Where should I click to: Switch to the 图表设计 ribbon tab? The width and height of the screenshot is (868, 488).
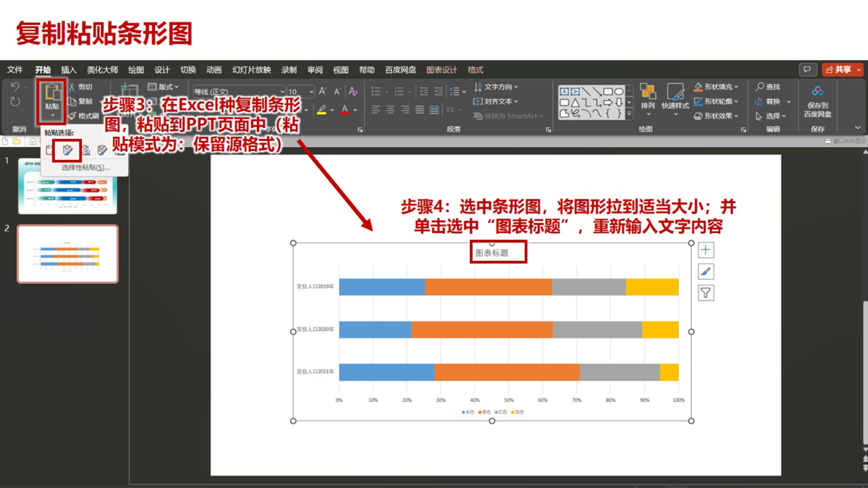(441, 70)
